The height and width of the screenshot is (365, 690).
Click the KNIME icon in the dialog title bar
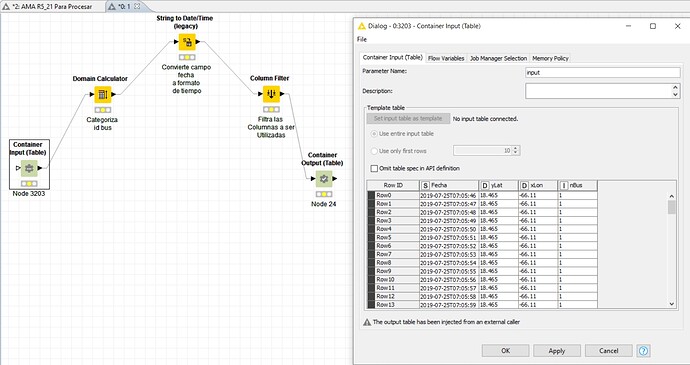[362, 26]
